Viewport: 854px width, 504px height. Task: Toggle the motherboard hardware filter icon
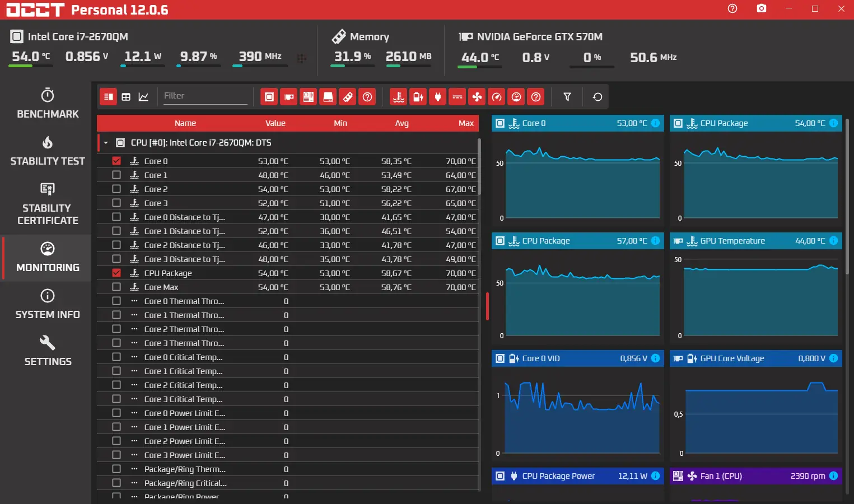click(309, 97)
